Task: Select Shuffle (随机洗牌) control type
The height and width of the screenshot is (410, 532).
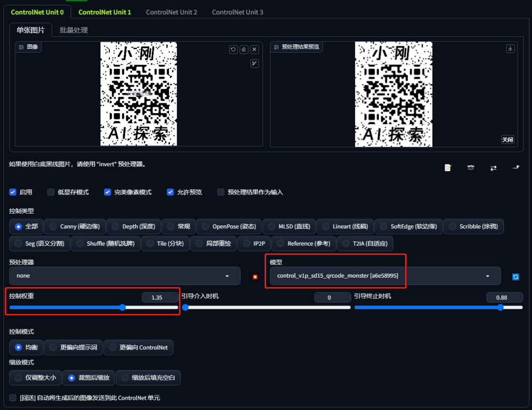Action: (x=105, y=244)
